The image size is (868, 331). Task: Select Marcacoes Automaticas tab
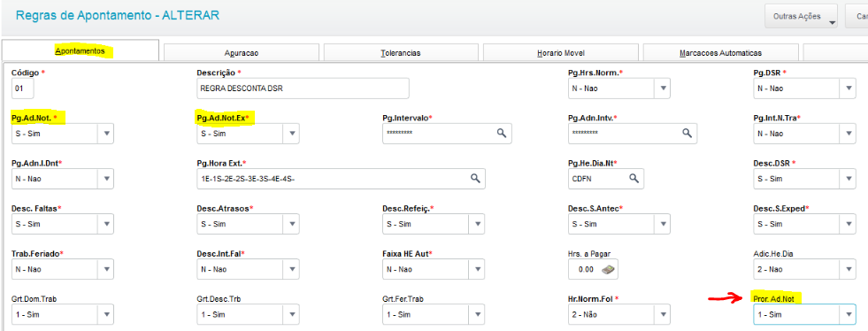(720, 53)
